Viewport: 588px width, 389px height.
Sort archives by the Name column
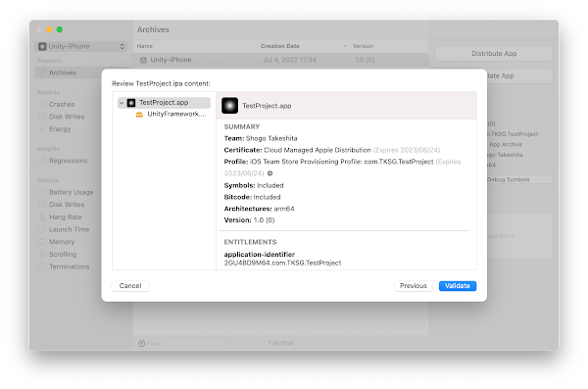tap(144, 46)
